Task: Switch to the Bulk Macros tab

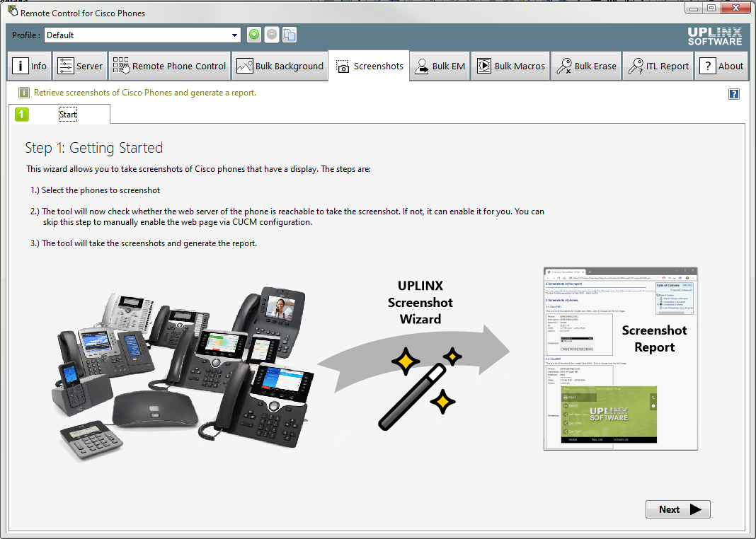Action: 510,66
